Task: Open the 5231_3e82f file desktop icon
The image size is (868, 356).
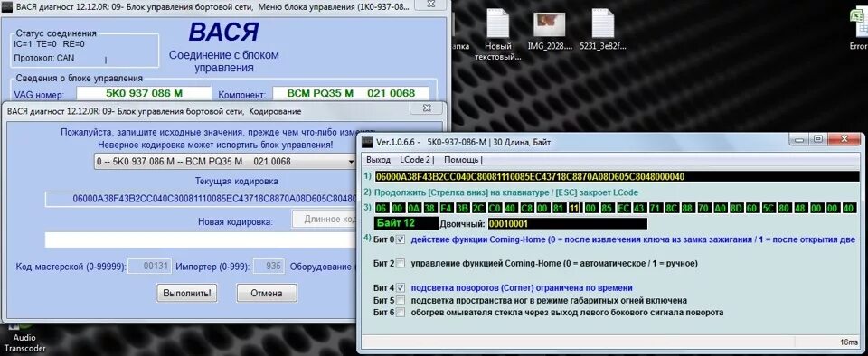Action: pyautogui.click(x=603, y=29)
